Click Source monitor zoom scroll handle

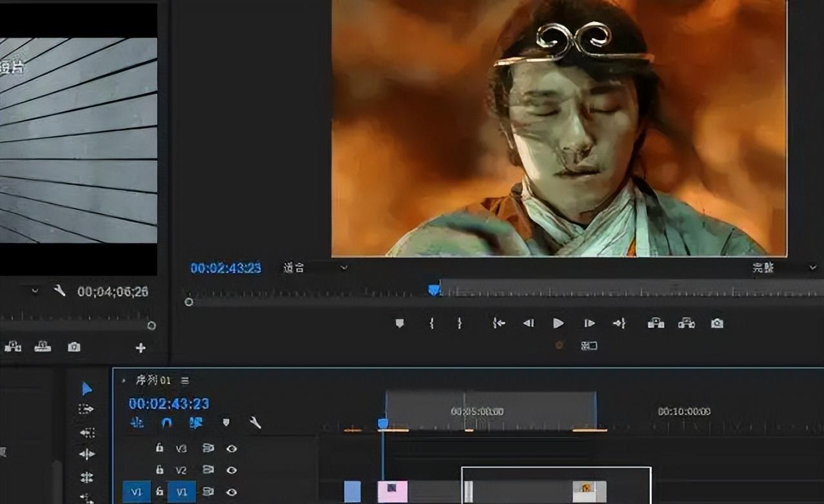(152, 325)
